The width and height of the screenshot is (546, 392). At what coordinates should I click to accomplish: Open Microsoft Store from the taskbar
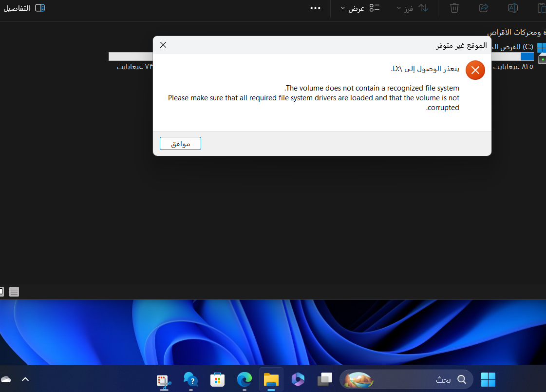coord(217,379)
